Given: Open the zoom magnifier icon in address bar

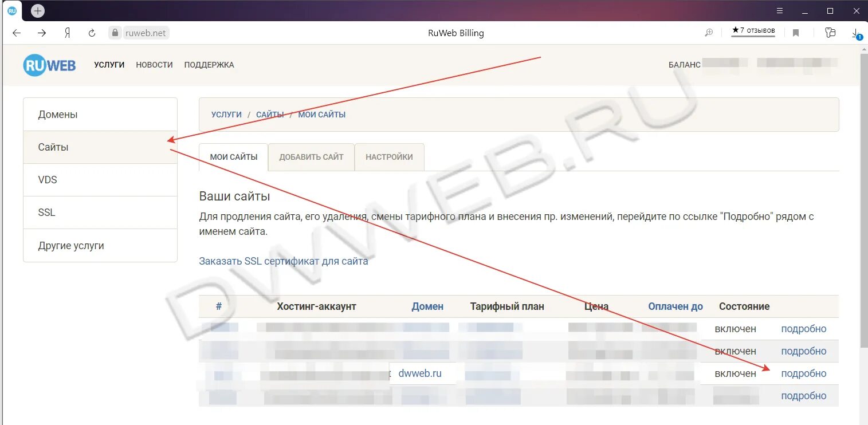Looking at the screenshot, I should tap(709, 33).
